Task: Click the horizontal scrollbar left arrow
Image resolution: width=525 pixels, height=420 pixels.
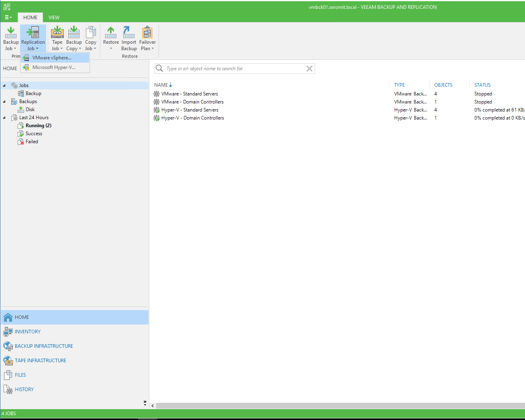Action: click(153, 406)
